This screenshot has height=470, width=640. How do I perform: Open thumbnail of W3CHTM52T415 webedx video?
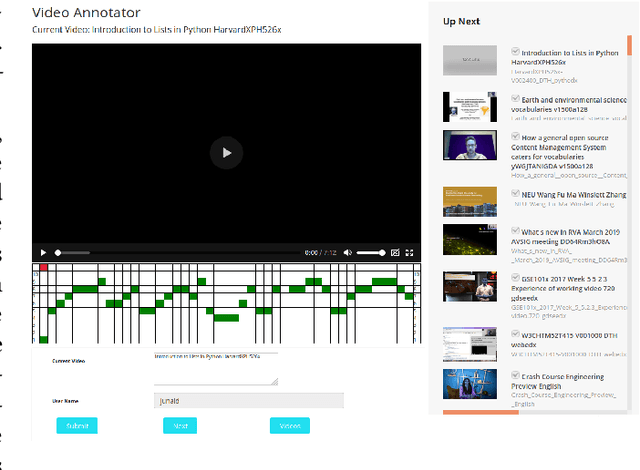[470, 344]
